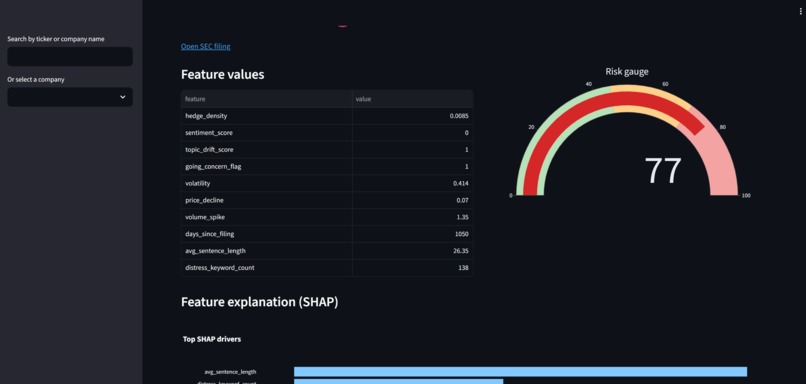The width and height of the screenshot is (806, 384).
Task: Click the dropdown chevron arrow in sidebar
Action: coord(122,97)
